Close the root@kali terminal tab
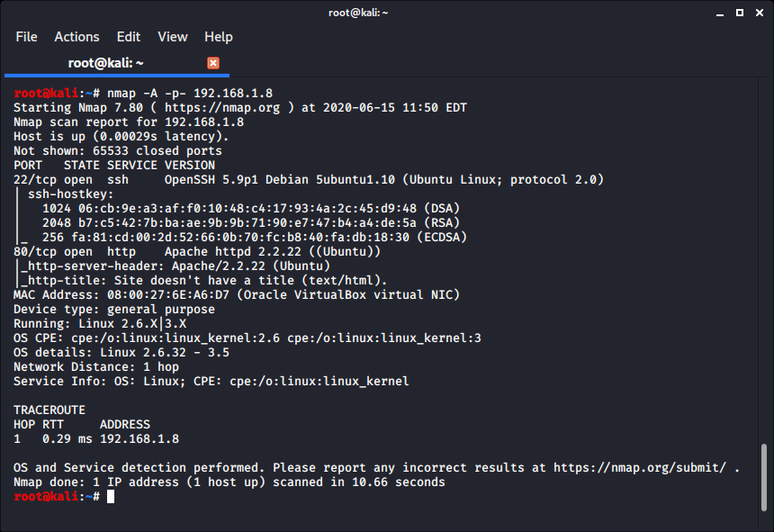The height and width of the screenshot is (532, 774). tap(213, 63)
